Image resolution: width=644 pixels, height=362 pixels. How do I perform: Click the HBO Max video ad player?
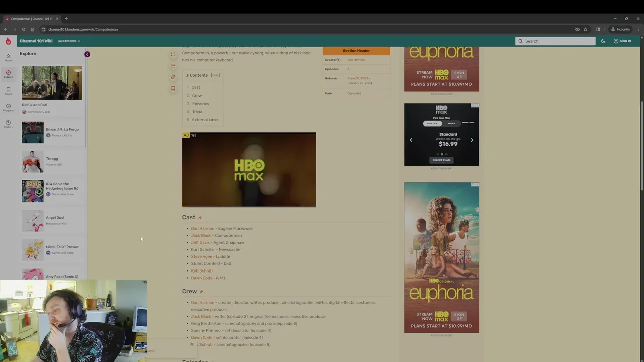249,169
